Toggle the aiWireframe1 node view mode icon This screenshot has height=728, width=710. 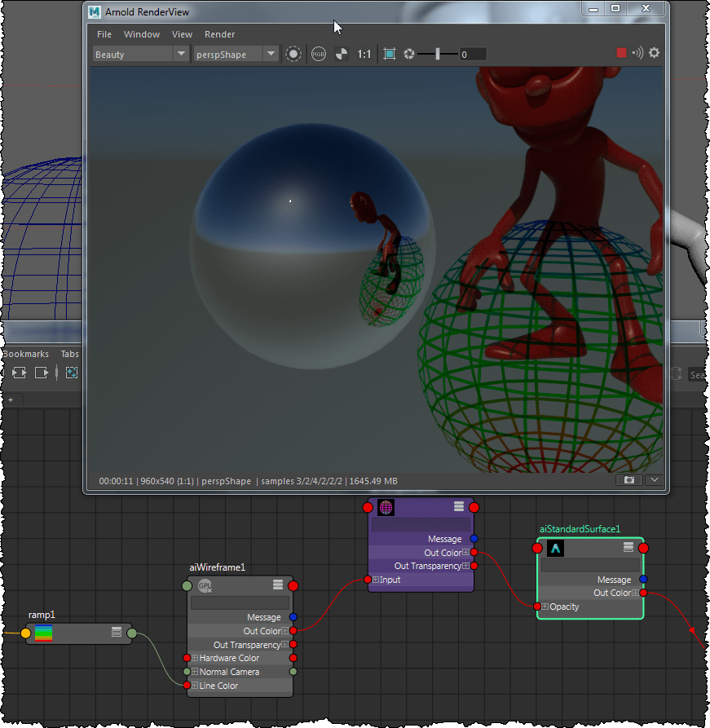point(278,585)
